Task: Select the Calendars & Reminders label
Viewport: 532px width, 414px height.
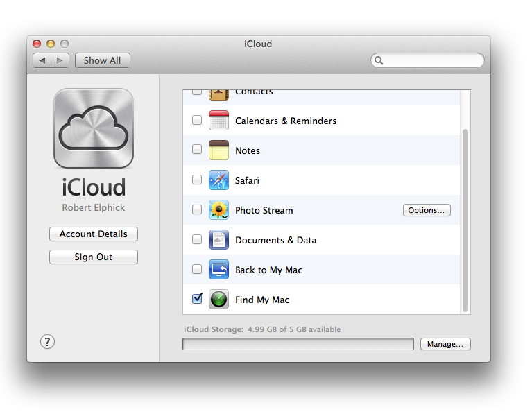Action: (286, 121)
